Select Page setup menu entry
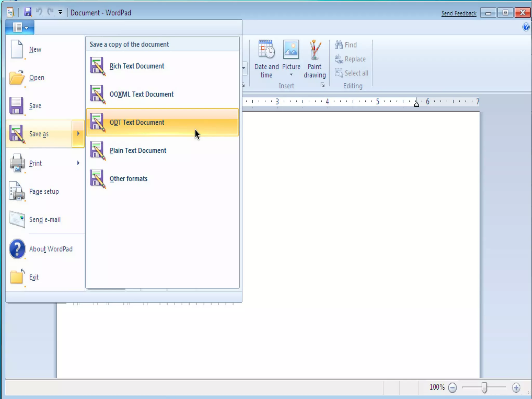The height and width of the screenshot is (399, 532). point(45,191)
